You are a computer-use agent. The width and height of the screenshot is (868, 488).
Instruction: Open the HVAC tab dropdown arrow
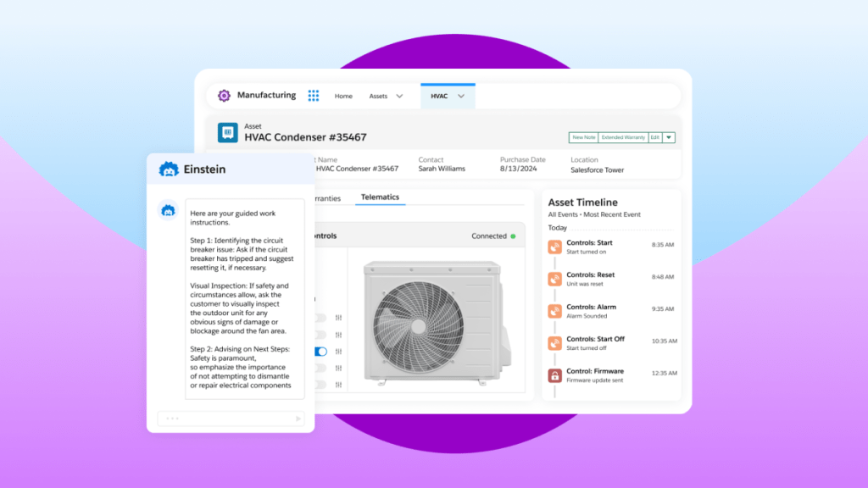point(459,96)
